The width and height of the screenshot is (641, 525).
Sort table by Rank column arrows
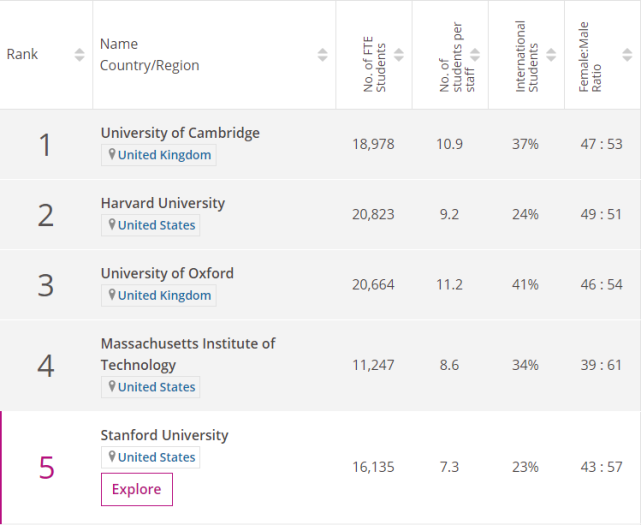click(80, 54)
